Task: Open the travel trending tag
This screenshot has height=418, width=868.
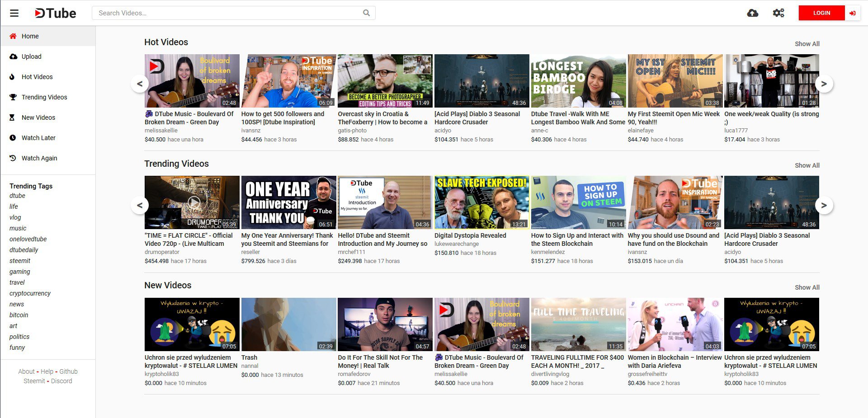Action: [17, 282]
